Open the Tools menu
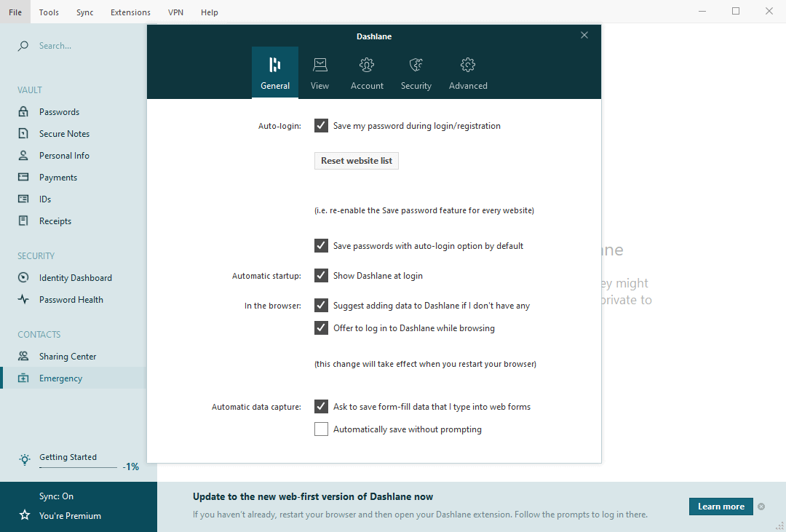 coord(49,12)
